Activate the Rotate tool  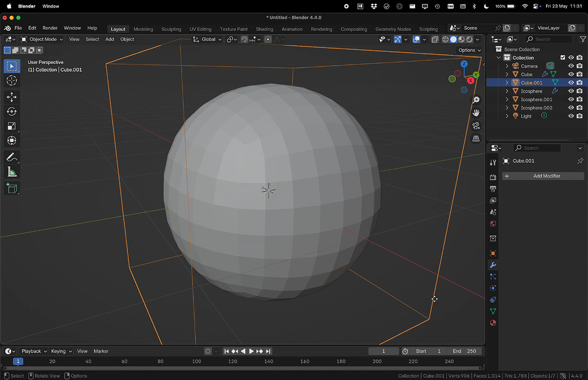pyautogui.click(x=11, y=112)
